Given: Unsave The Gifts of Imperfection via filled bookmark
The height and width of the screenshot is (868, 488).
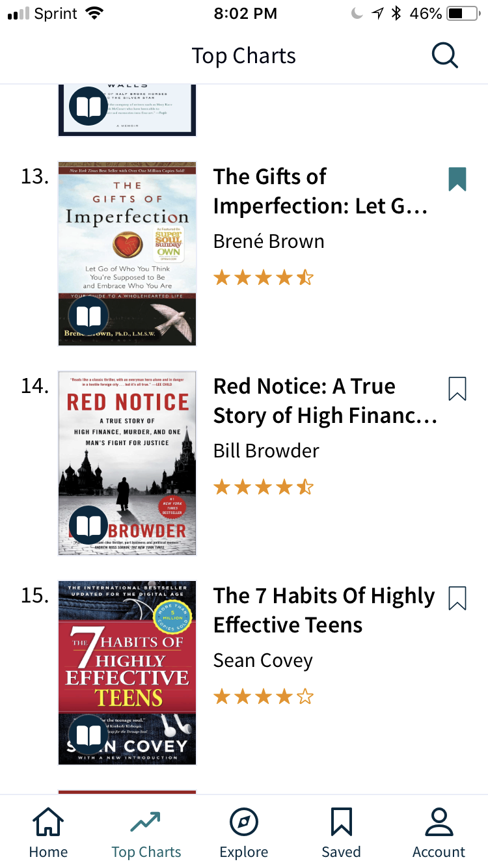Looking at the screenshot, I should pos(458,178).
